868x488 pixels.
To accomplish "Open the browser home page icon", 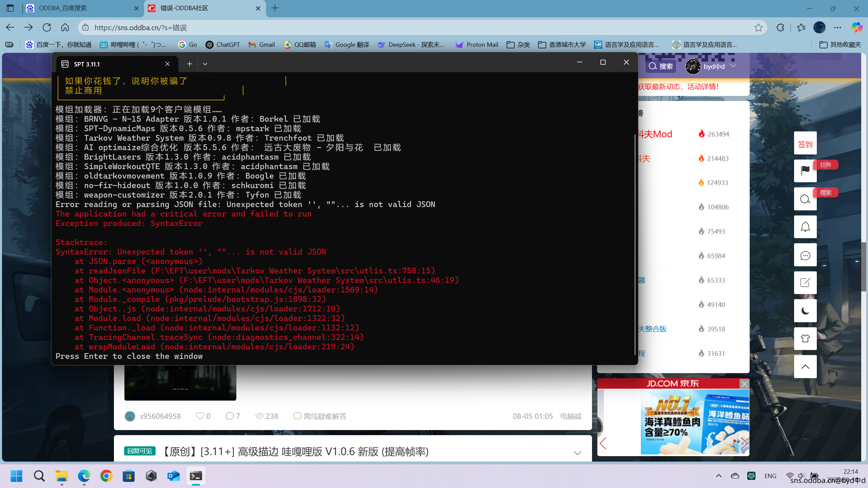I will [65, 27].
